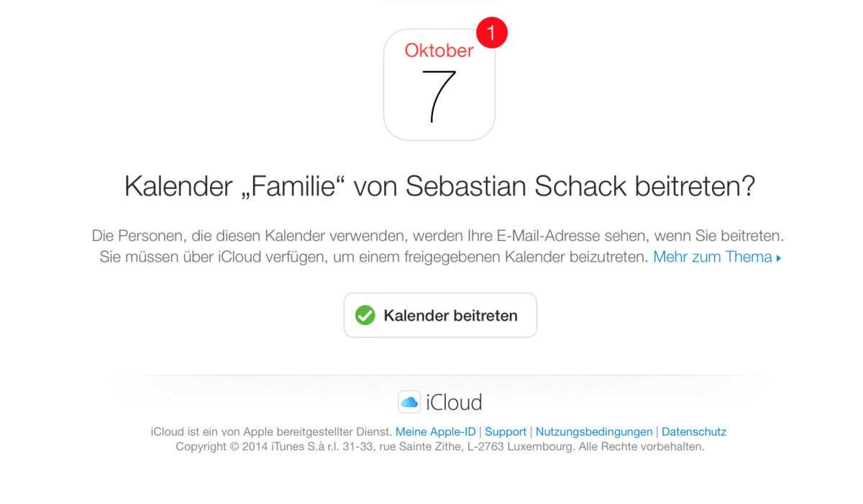863x504 pixels.
Task: Click the Calendar app icon showing Oktober 7
Action: [439, 84]
